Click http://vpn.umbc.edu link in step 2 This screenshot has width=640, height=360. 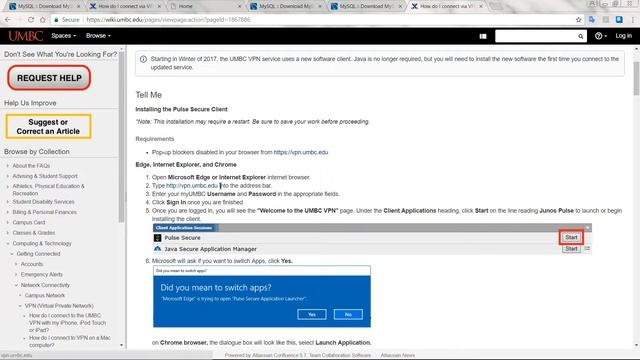[192, 186]
